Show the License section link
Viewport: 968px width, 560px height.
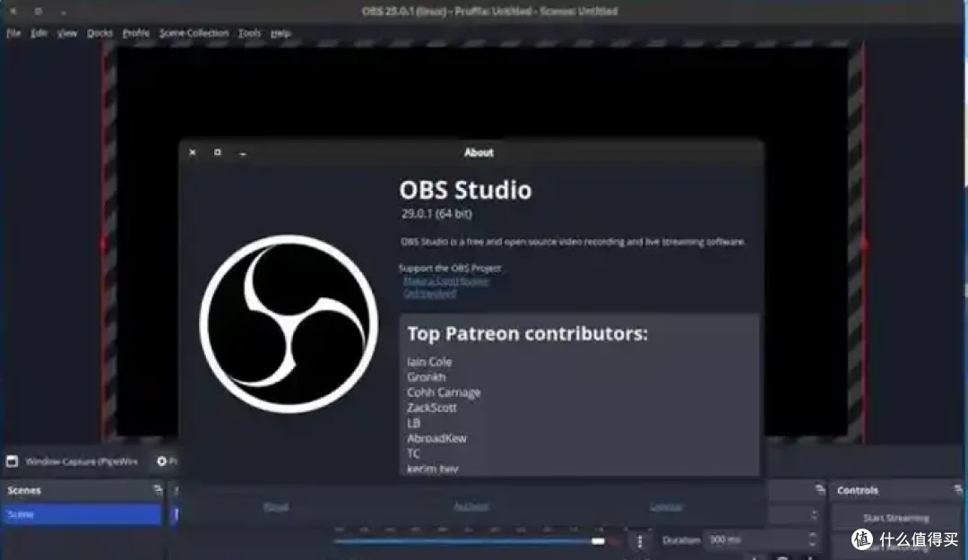click(x=666, y=506)
